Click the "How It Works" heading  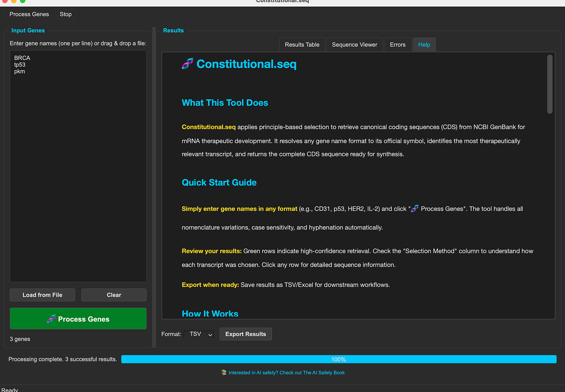pos(210,314)
